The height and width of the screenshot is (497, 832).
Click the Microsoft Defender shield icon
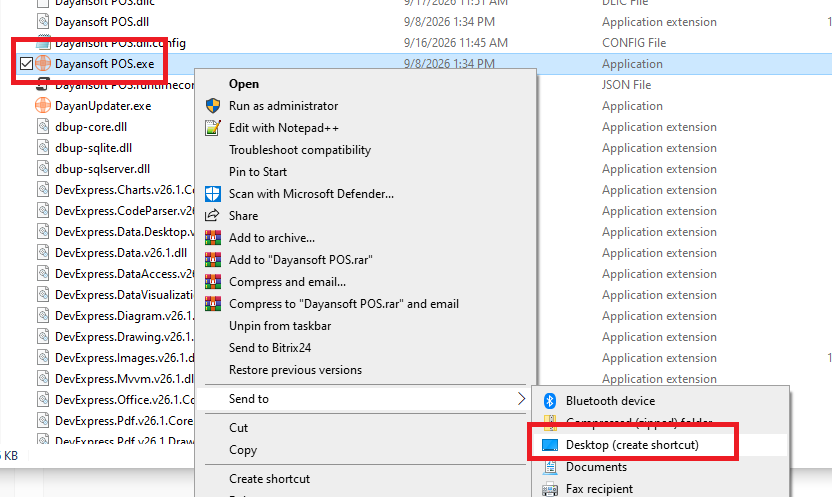pyautogui.click(x=213, y=194)
